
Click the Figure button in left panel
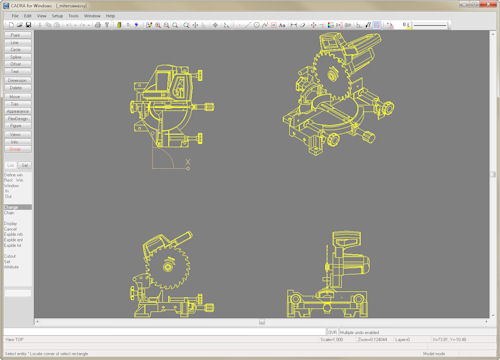click(x=18, y=126)
